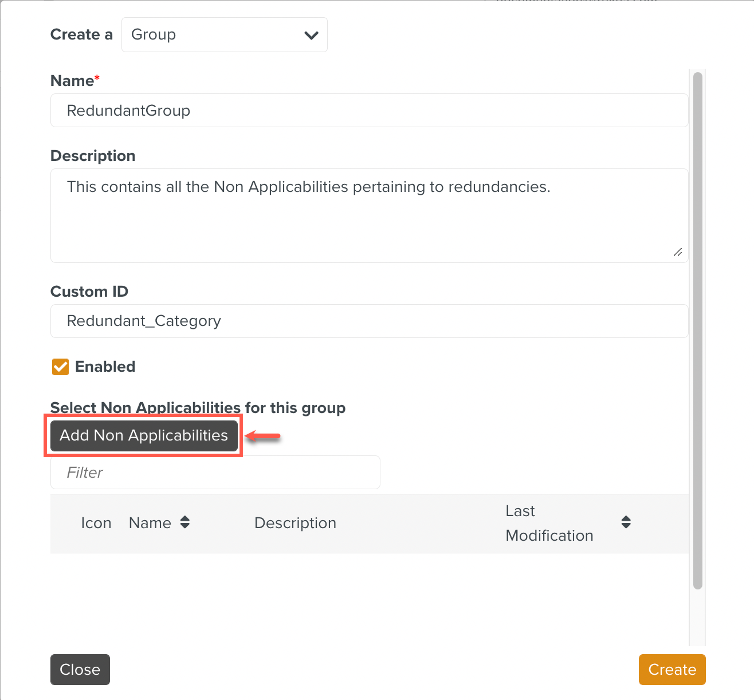Click the Custom ID field
The image size is (754, 700).
click(x=369, y=321)
